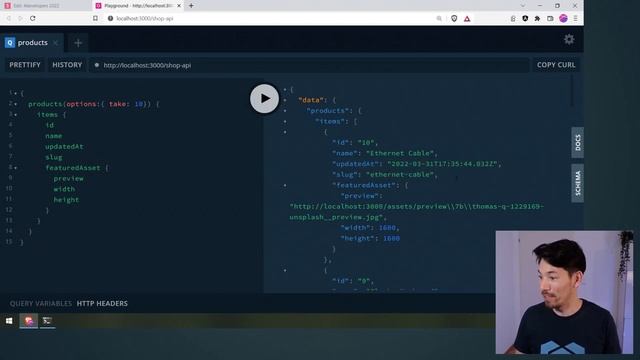Screen dimensions: 640x360
Task: Click the response scrollbar
Action: [x=572, y=92]
